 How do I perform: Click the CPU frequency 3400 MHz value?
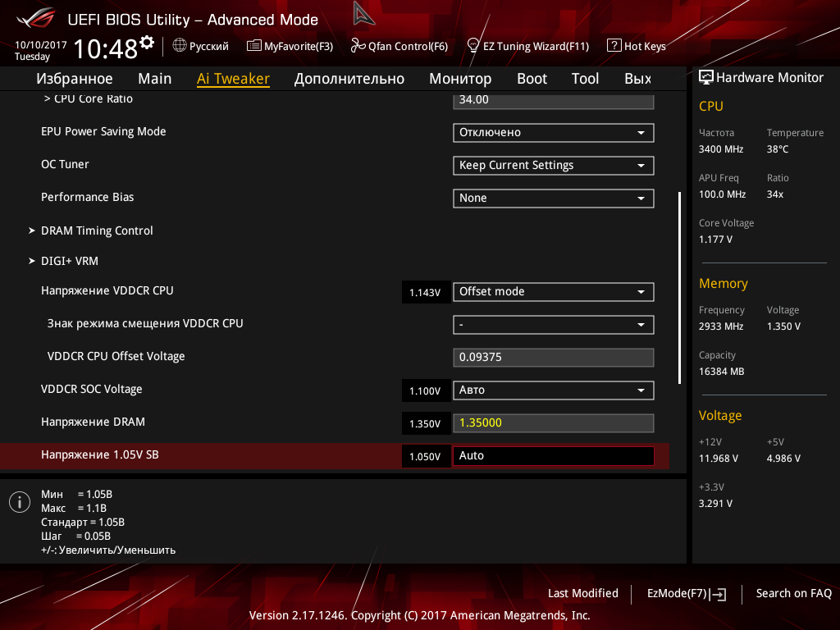[x=720, y=149]
